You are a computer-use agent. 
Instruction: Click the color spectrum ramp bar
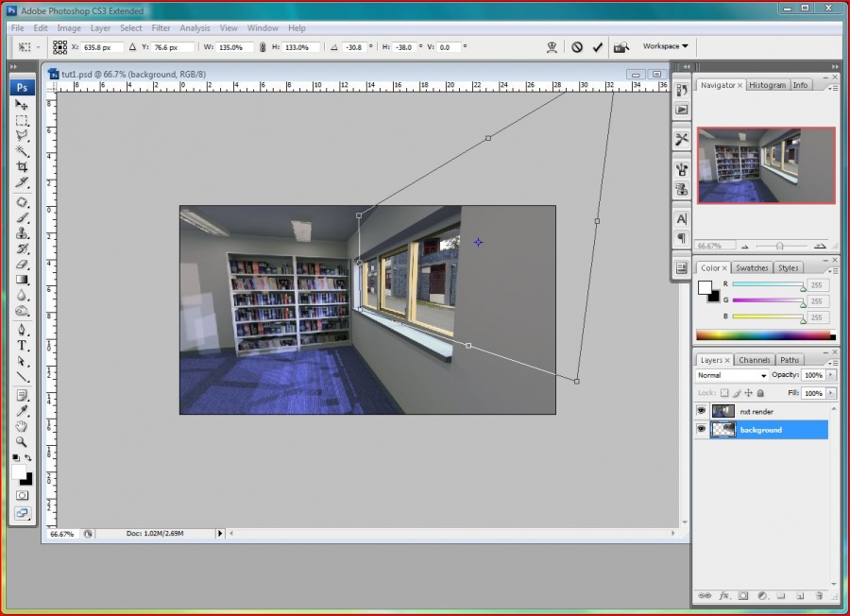point(765,335)
